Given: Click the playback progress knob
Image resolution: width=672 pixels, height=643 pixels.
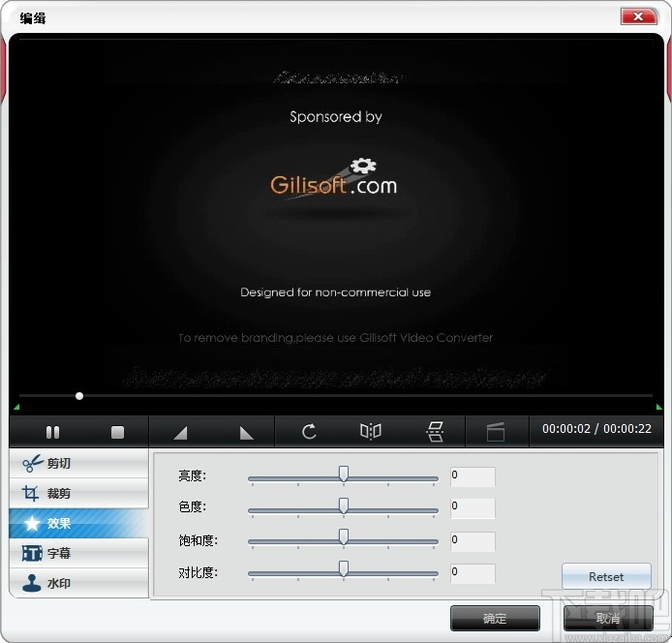Looking at the screenshot, I should pyautogui.click(x=79, y=396).
